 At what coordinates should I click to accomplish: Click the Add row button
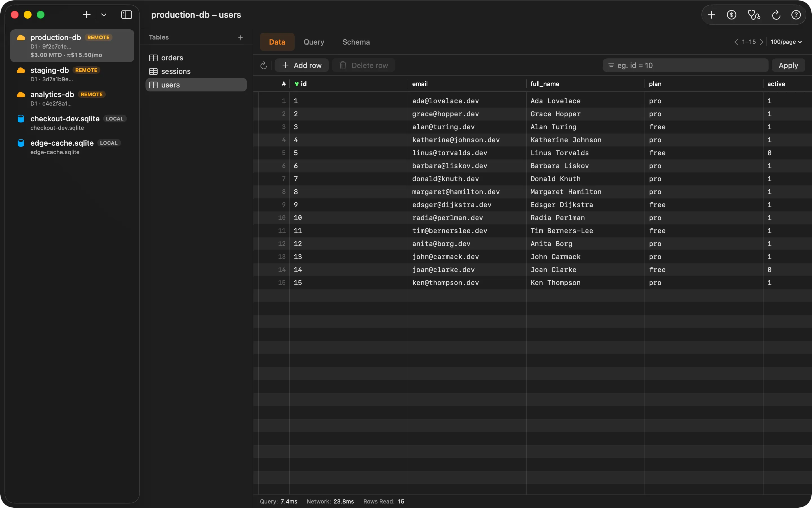302,65
